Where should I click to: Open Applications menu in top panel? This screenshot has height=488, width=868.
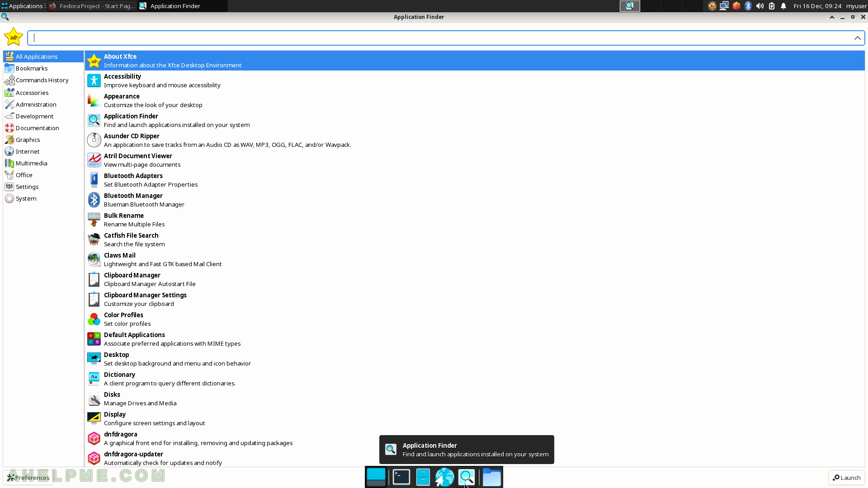(x=23, y=6)
